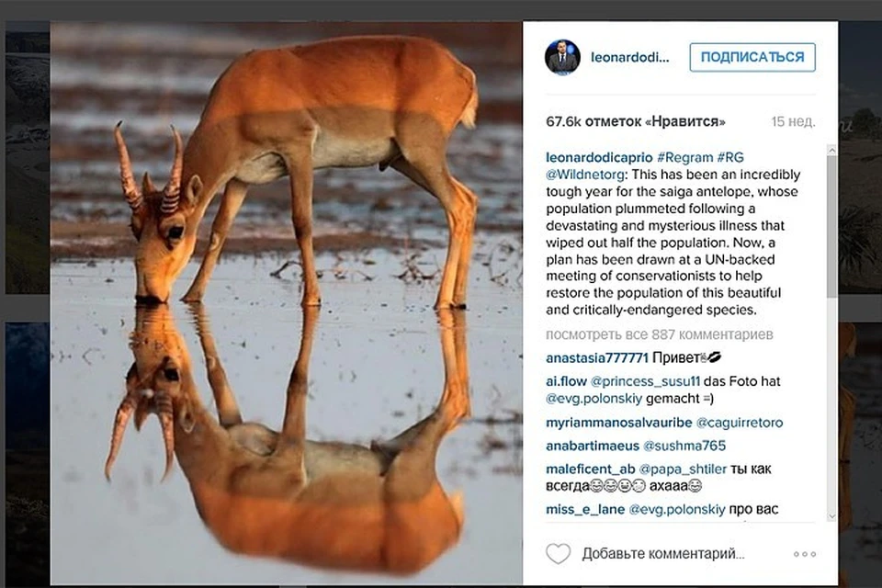Image resolution: width=882 pixels, height=588 pixels.
Task: Subscribe with the ПОДПИСАТЬСЯ button
Action: [752, 57]
